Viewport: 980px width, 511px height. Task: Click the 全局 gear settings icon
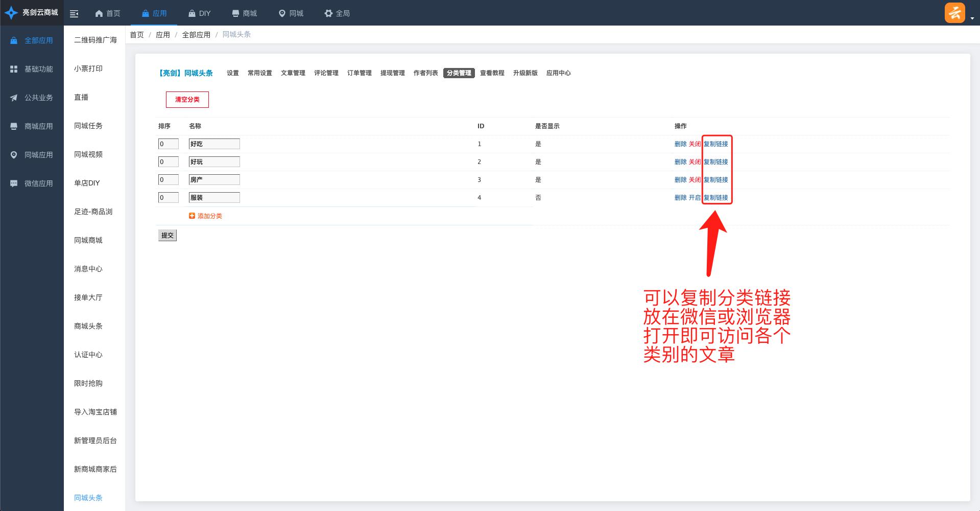coord(328,13)
